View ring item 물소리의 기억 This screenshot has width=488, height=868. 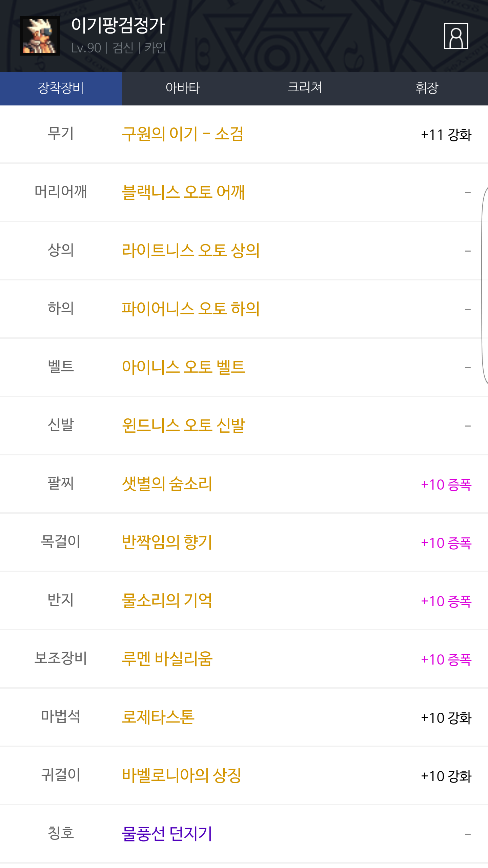pyautogui.click(x=167, y=600)
